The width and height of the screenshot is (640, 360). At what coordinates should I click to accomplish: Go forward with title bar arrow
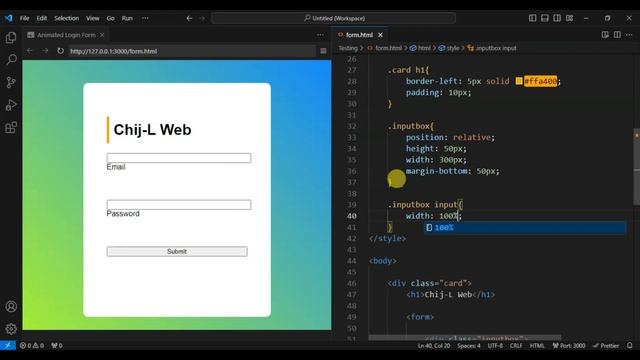click(x=202, y=18)
